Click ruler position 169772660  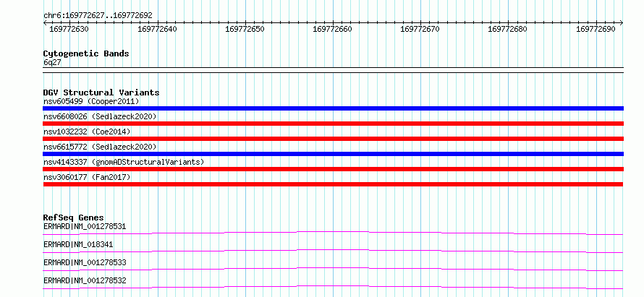332,29
